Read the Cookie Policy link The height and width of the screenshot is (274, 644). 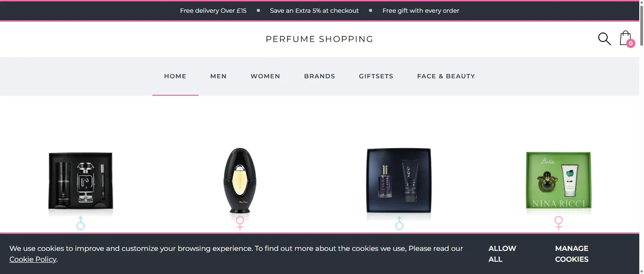(33, 259)
